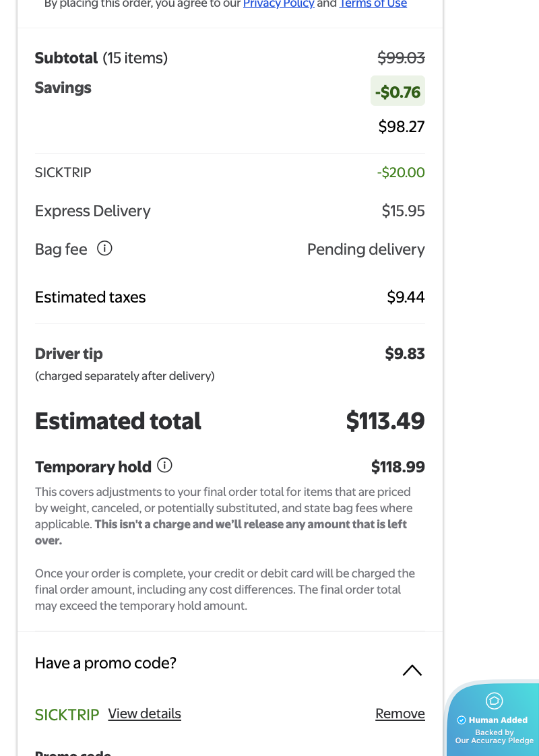
Task: Click the SICKTRIP applied code label
Action: pos(67,714)
